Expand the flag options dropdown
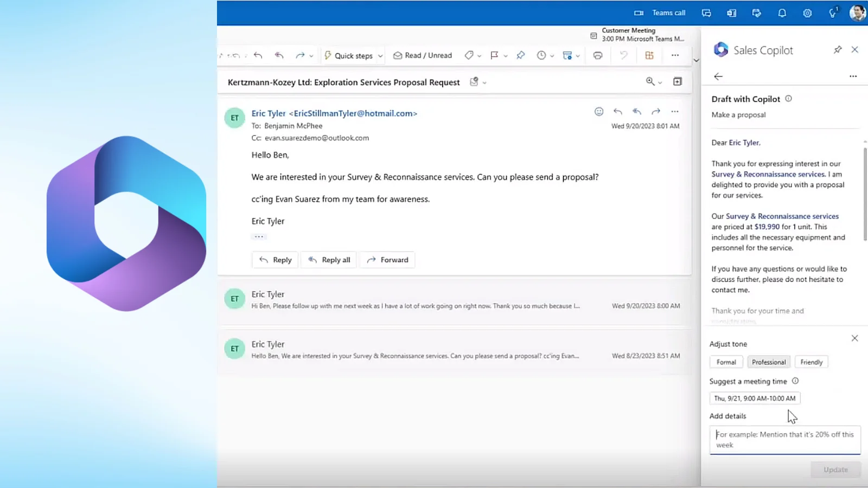Viewport: 868px width, 488px height. [x=506, y=56]
